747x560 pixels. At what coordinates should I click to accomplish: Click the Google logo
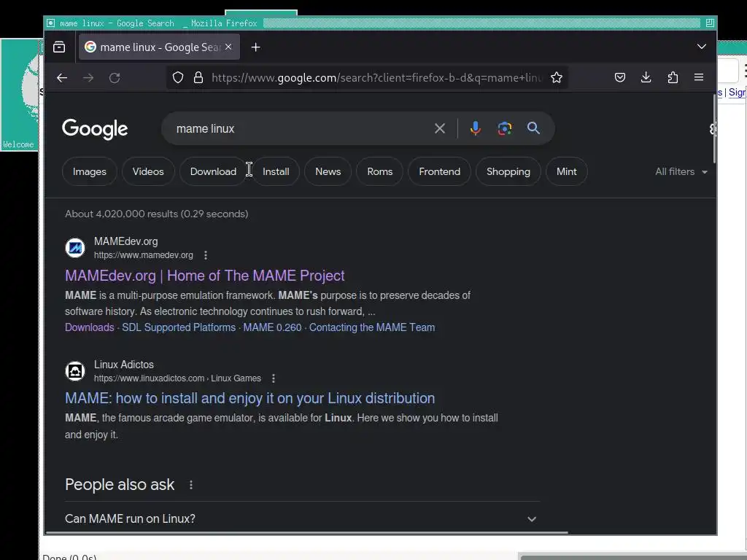coord(95,129)
